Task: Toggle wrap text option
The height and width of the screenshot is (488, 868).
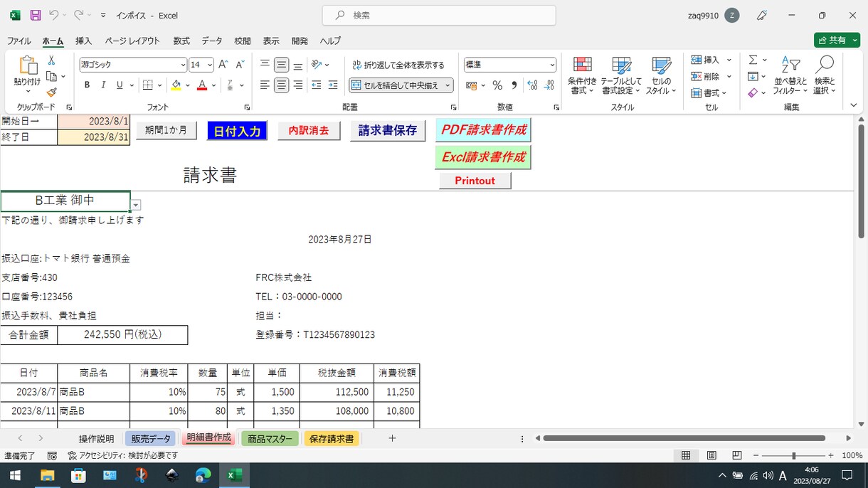Action: [x=398, y=65]
